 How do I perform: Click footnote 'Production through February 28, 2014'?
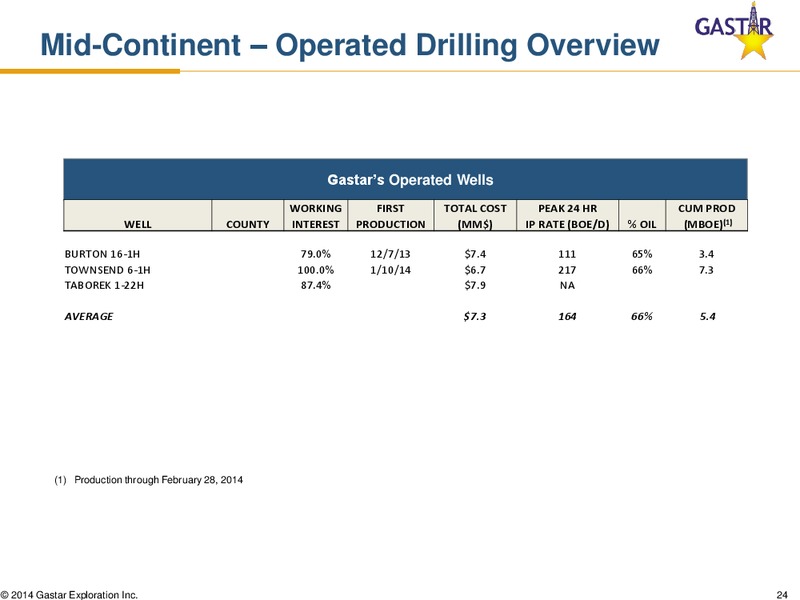coord(159,480)
